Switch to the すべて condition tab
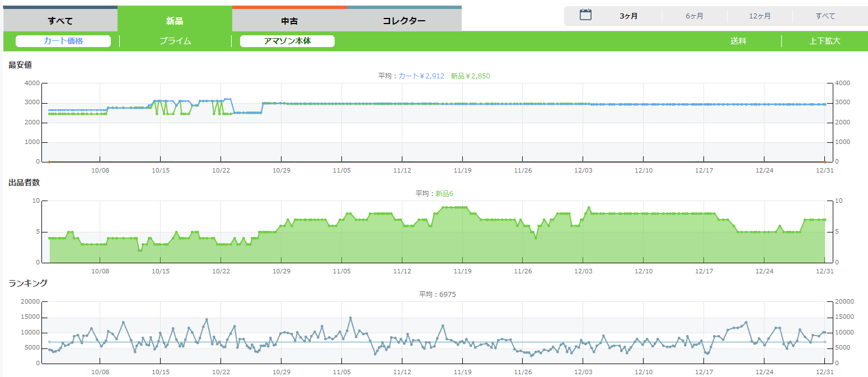This screenshot has height=377, width=868. (x=60, y=21)
